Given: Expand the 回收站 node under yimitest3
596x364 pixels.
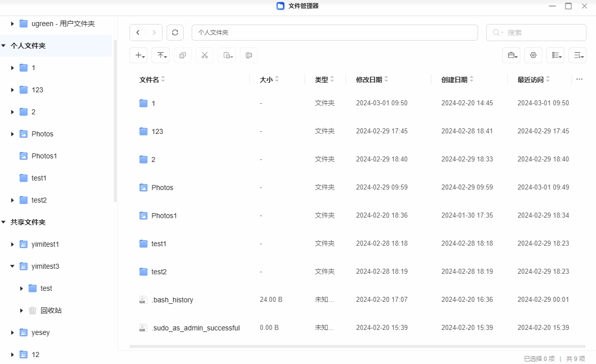Looking at the screenshot, I should click(22, 310).
